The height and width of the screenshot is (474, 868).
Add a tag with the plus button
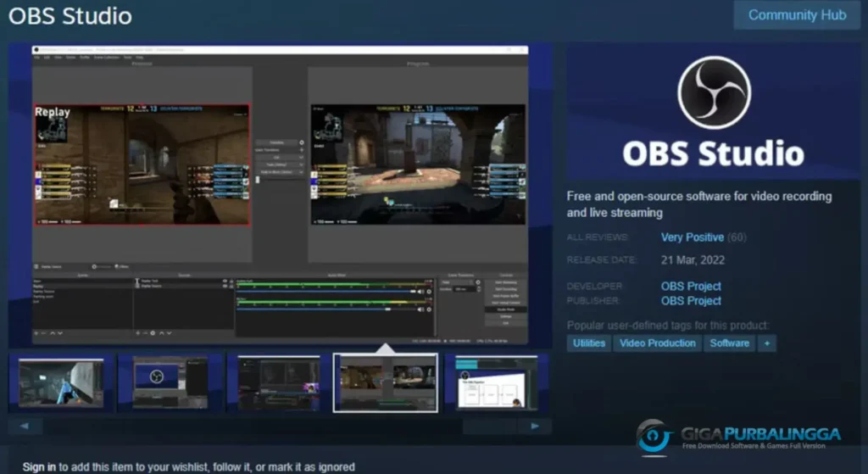tap(766, 343)
